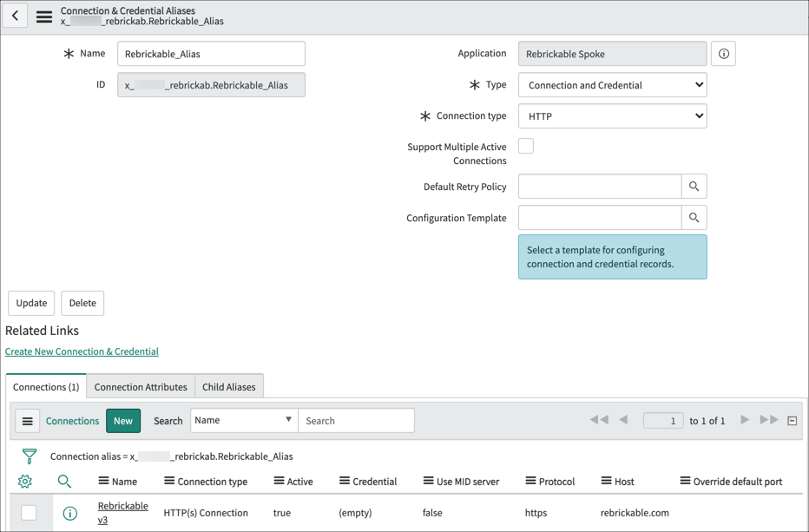Open Default Retry Policy lookup magnifier
This screenshot has height=532, width=809.
[694, 187]
